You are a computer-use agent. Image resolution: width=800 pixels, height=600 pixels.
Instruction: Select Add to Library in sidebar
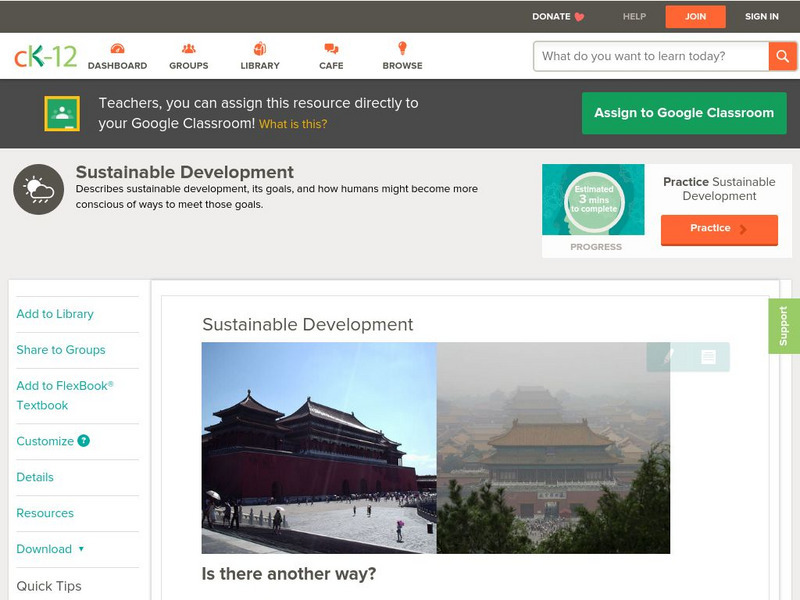click(55, 314)
